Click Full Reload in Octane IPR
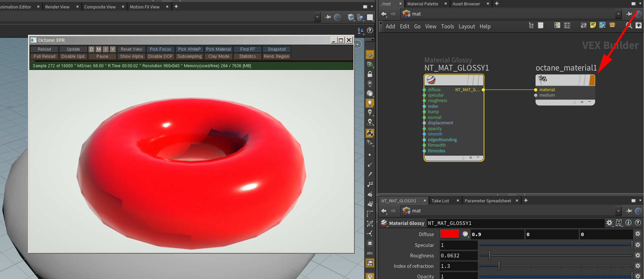The image size is (644, 279). [44, 56]
